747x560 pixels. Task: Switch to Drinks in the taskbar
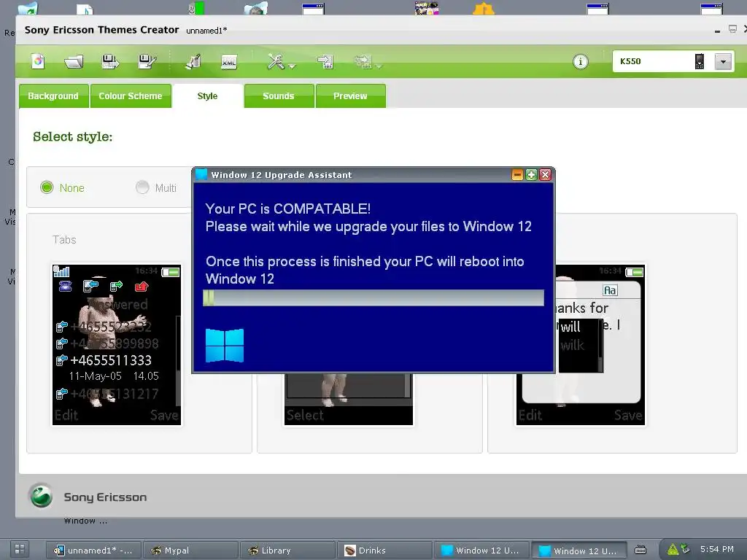coord(384,551)
